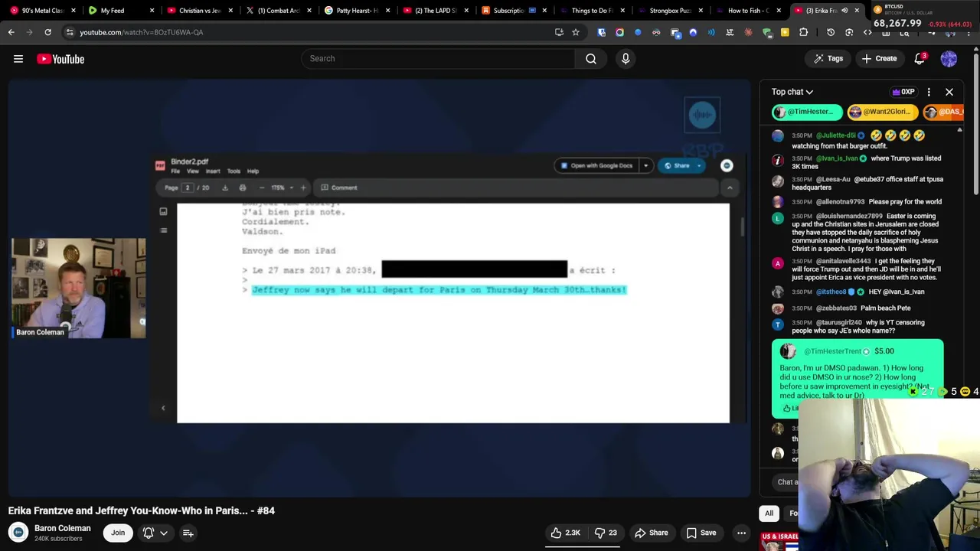Open the @Want2Glori yellow super chat chip
The height and width of the screenshot is (551, 980).
coord(882,112)
